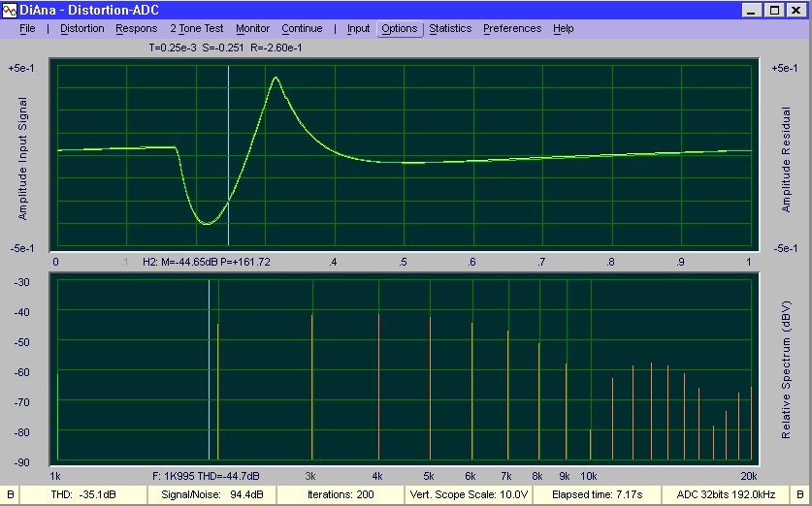Click the Amplitude Input Signal axis label
The image size is (812, 506).
[x=22, y=158]
